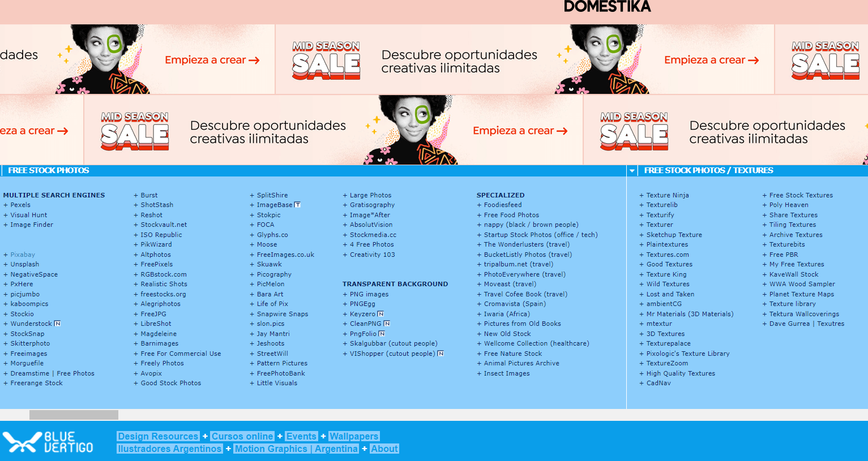The height and width of the screenshot is (461, 868).
Task: Open the Free Stock Photos section header
Action: pyautogui.click(x=49, y=170)
